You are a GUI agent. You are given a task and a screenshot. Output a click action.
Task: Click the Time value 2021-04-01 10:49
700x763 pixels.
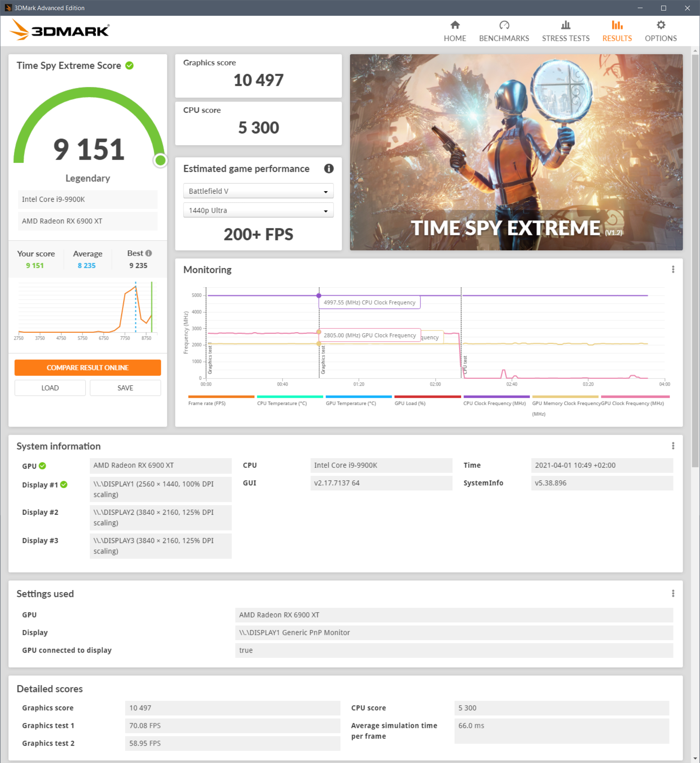click(602, 465)
